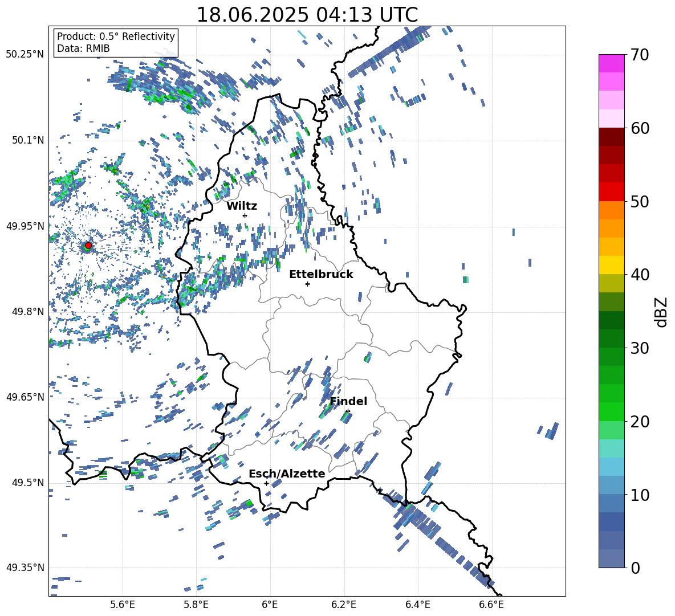Image resolution: width=675 pixels, height=616 pixels.
Task: Click the 49.8°N latitude label
Action: pyautogui.click(x=27, y=312)
